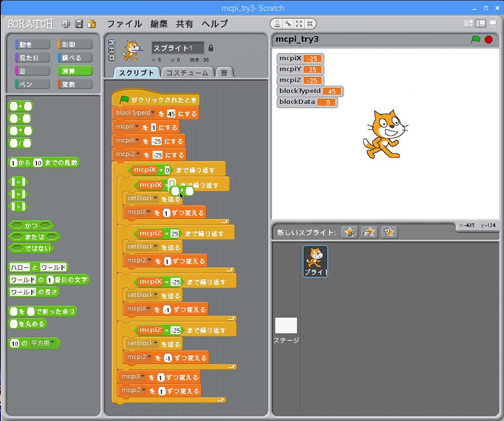Click the で割った余り modulo block
Viewport: 504px width, 421px height.
(43, 311)
